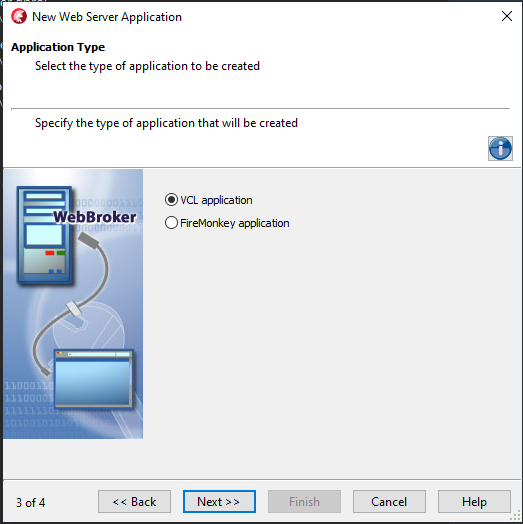Click 'Specify the type of application' text

[x=166, y=123]
